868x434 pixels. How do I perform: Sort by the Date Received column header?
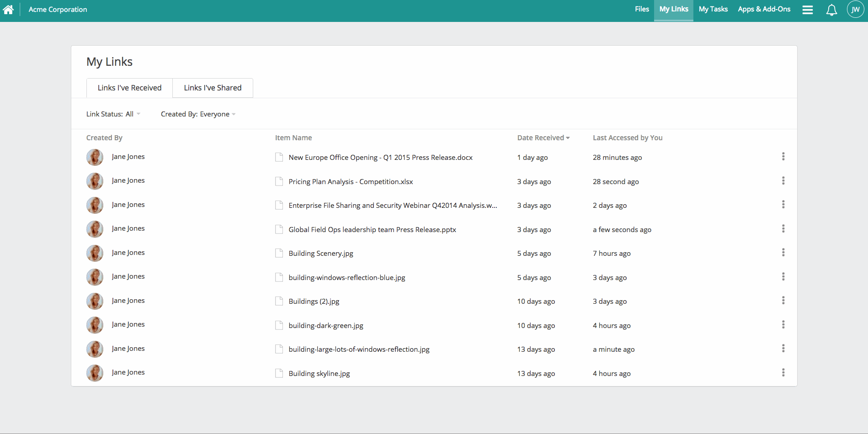click(543, 138)
